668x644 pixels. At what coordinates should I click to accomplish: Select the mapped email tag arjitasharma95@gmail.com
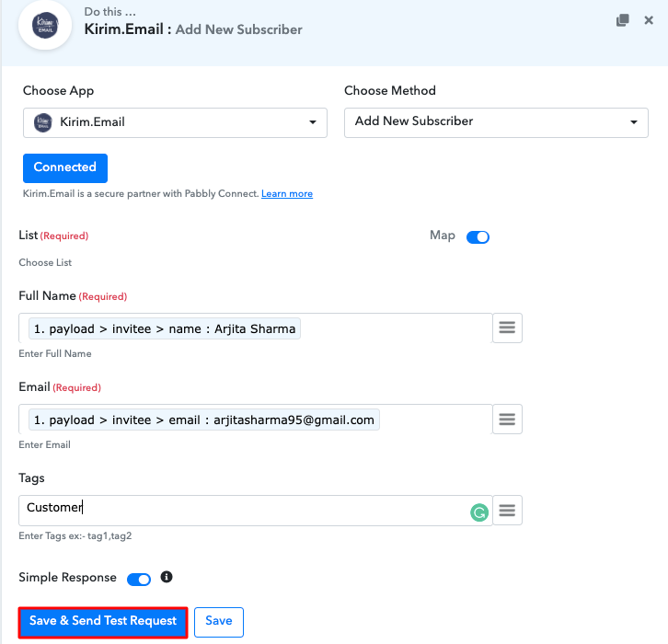(204, 420)
